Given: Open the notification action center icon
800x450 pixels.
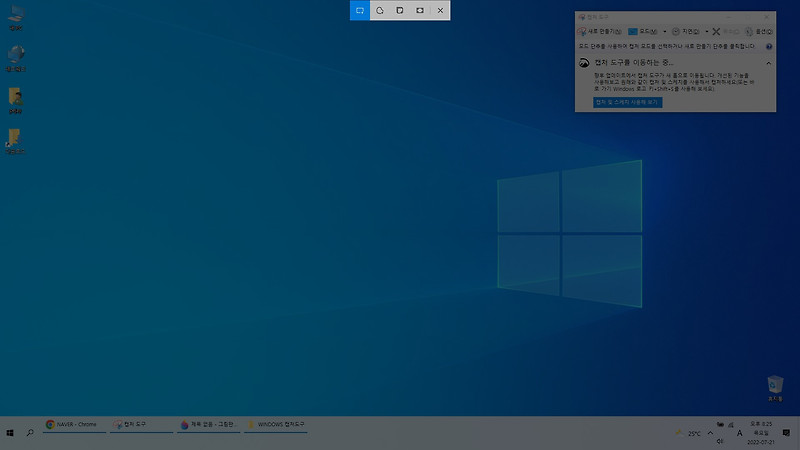Looking at the screenshot, I should (x=786, y=433).
